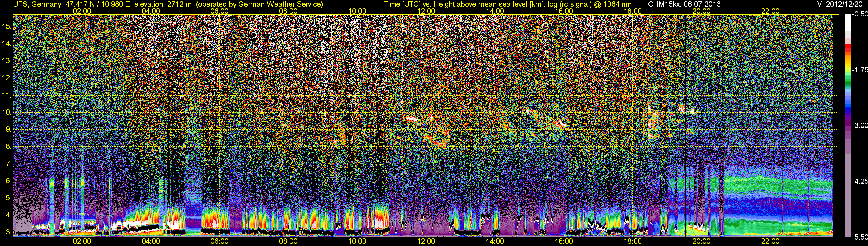868x246 pixels.
Task: Click the '18:00' label on the top time axis
Action: 632,11
